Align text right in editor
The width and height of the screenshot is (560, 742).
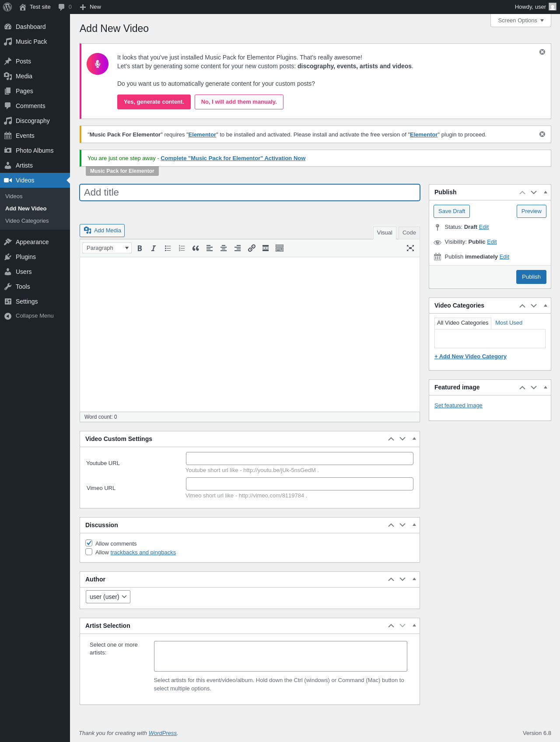coord(238,248)
